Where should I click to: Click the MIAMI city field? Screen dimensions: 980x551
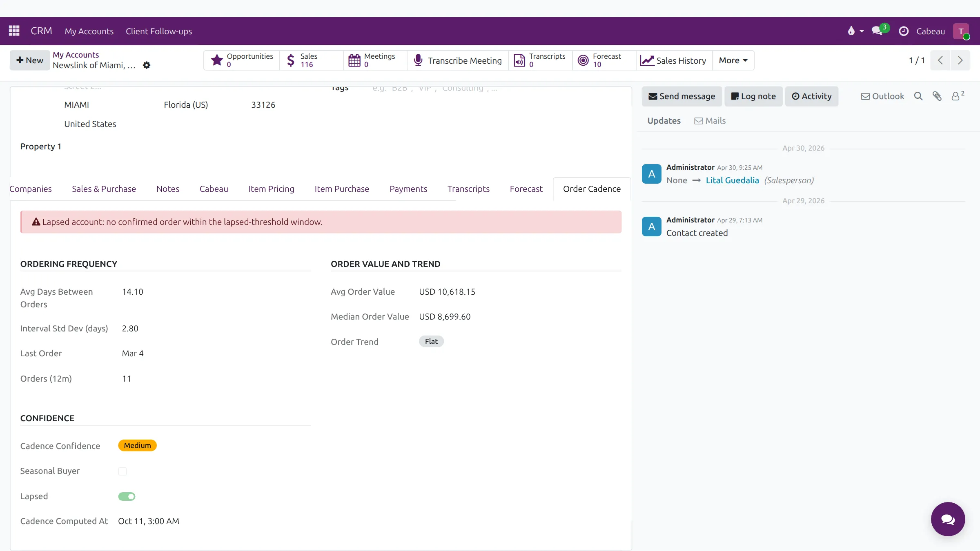[77, 105]
